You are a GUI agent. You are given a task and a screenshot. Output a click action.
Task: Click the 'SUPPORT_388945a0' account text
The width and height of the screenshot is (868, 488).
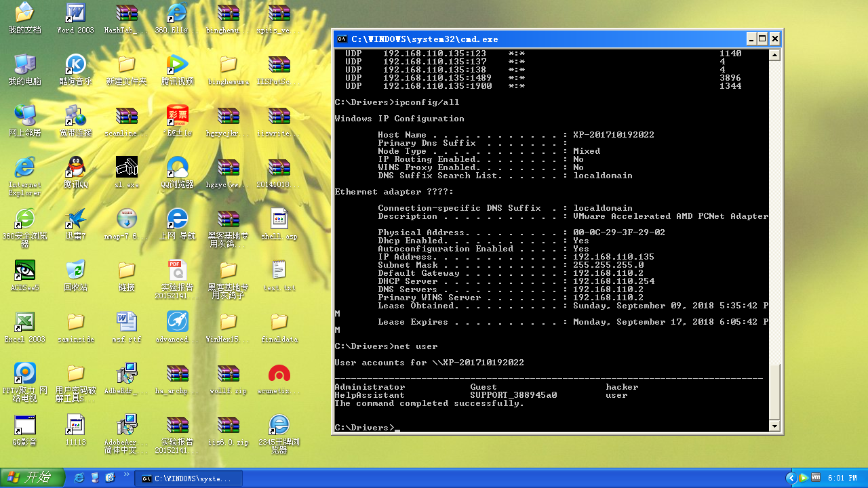pyautogui.click(x=513, y=395)
